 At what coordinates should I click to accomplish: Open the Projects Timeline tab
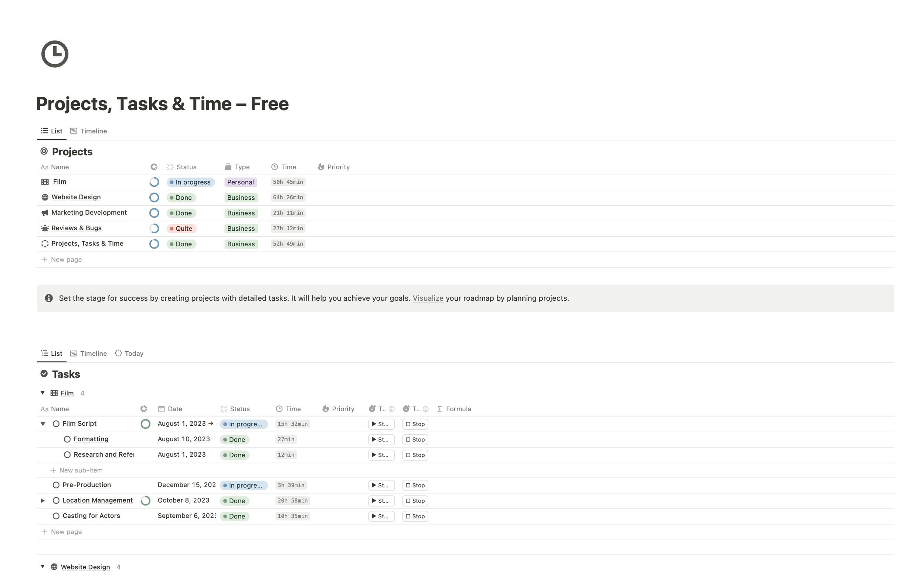coord(89,131)
